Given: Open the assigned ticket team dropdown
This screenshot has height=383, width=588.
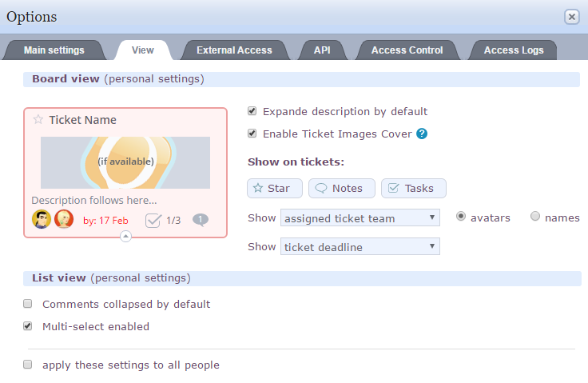Looking at the screenshot, I should 360,217.
